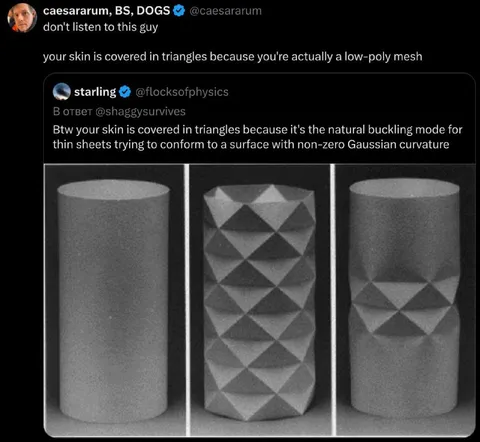Viewport: 480px width, 442px height.
Task: Open starling's round profile avatar
Action: 62,92
